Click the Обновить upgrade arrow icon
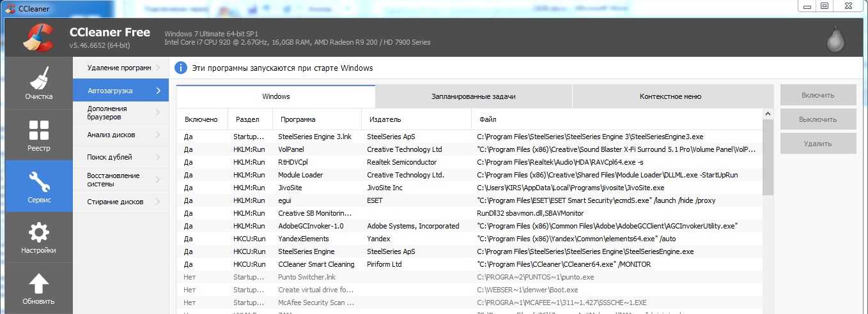 coord(38,284)
